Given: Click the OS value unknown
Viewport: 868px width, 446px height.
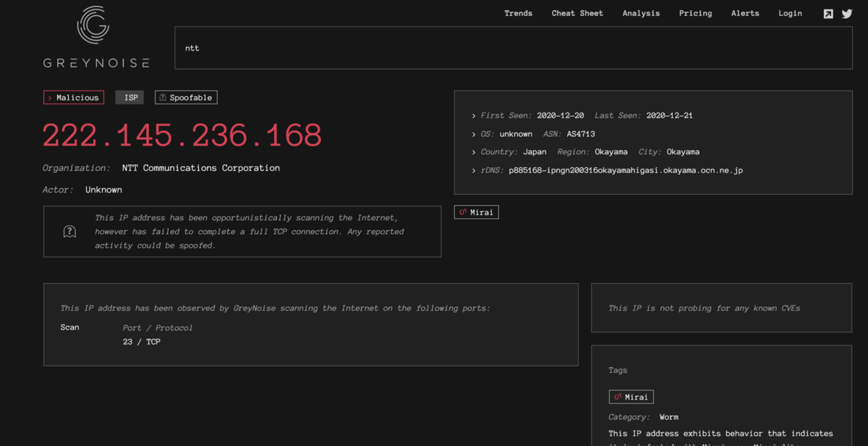Looking at the screenshot, I should (516, 134).
